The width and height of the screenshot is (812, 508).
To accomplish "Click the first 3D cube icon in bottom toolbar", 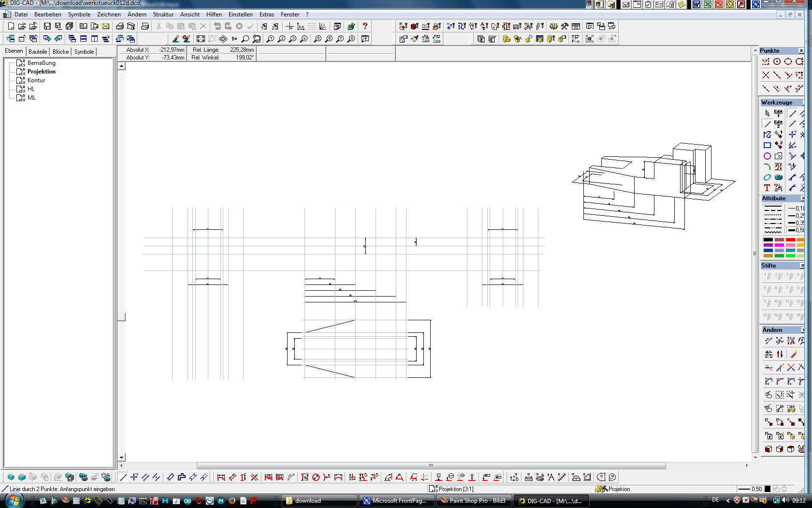I will (11, 477).
